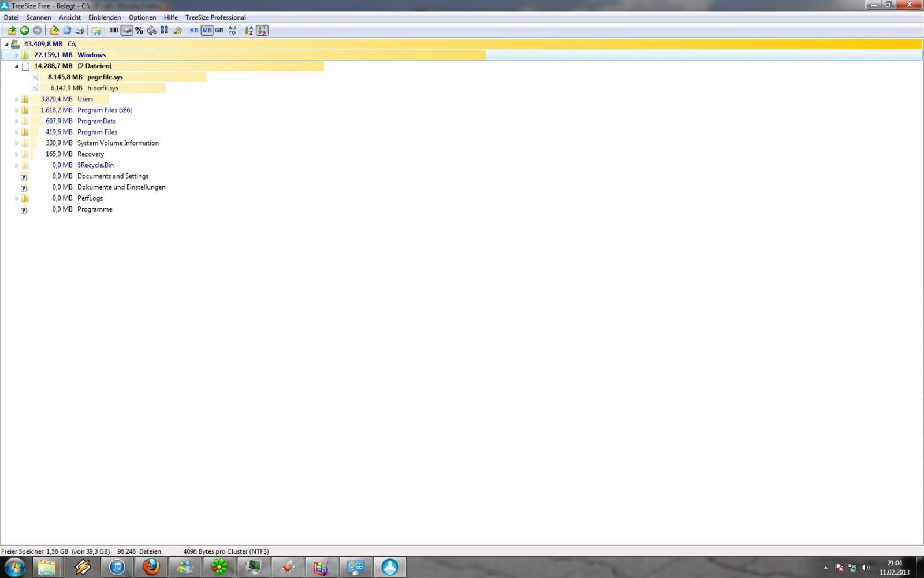The height and width of the screenshot is (578, 924).
Task: Open ICQ flower icon in taskbar
Action: pyautogui.click(x=219, y=568)
